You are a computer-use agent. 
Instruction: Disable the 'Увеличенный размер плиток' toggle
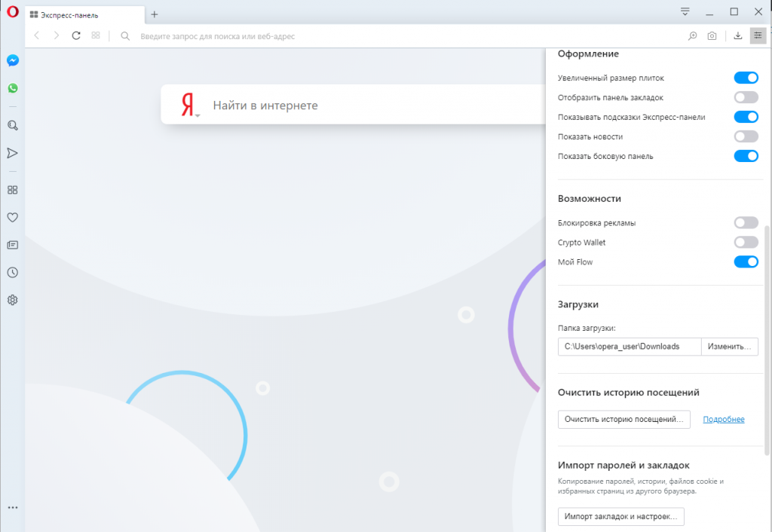[x=746, y=78]
